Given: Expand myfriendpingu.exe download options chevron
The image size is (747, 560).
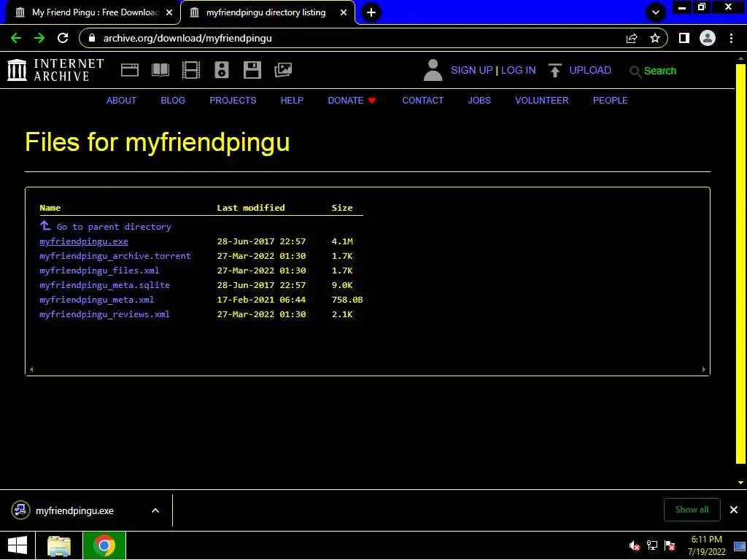Looking at the screenshot, I should (x=155, y=510).
